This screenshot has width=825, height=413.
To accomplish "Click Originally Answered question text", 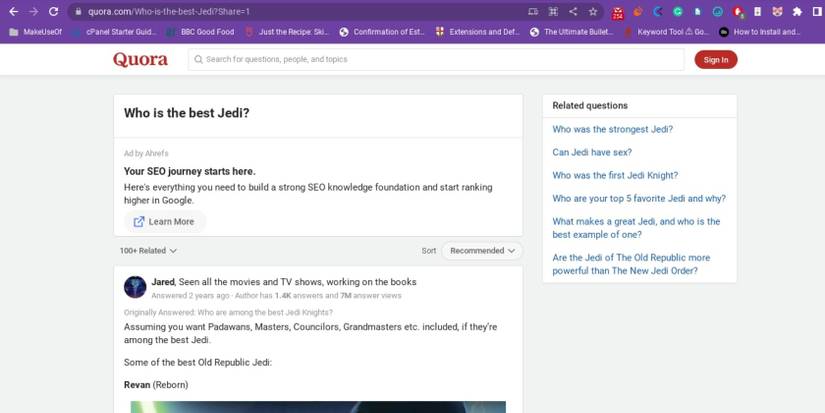I will (x=228, y=313).
